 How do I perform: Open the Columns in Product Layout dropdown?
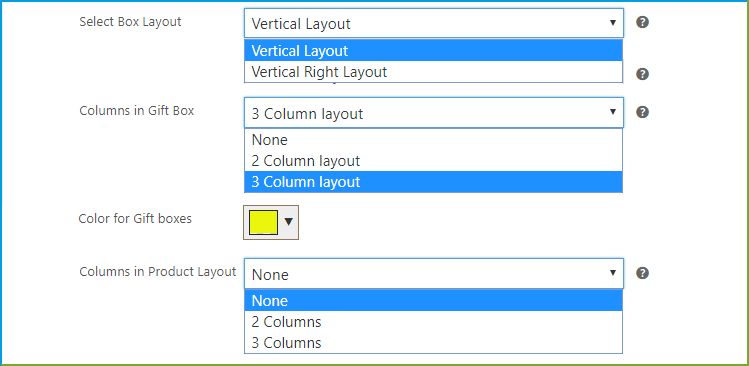pos(434,274)
